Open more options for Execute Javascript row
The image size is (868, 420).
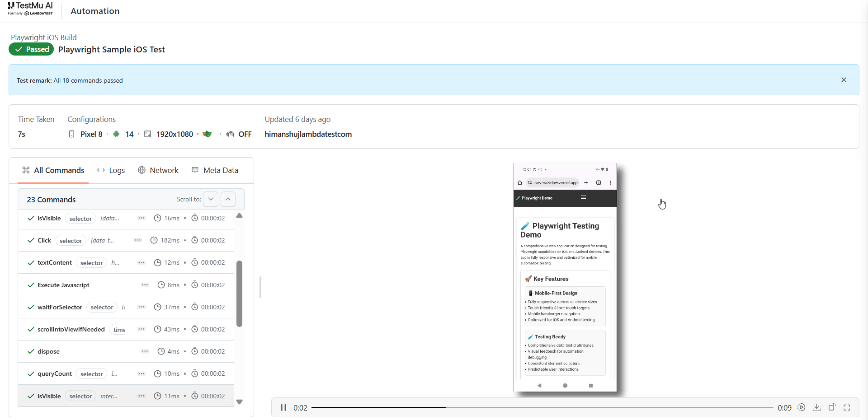(x=145, y=285)
